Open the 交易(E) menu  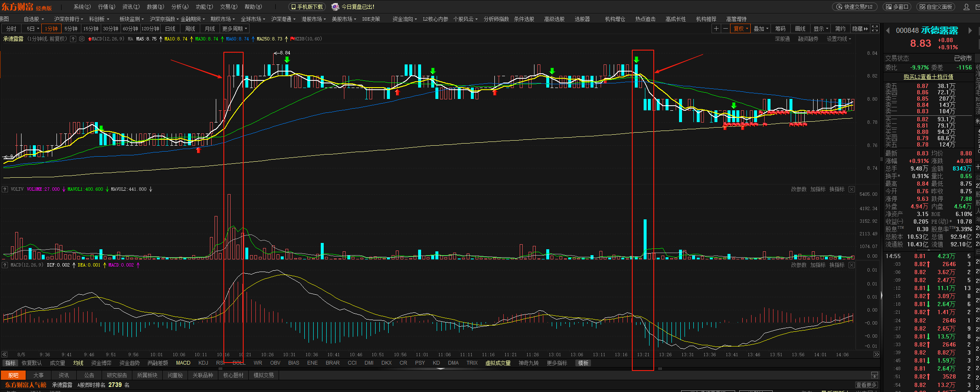tap(228, 7)
